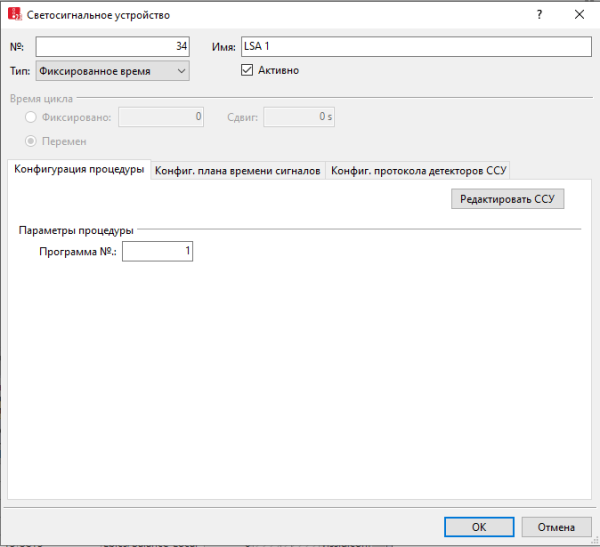Click the Фиксировано cycle time field
Image resolution: width=600 pixels, height=547 pixels.
[161, 117]
